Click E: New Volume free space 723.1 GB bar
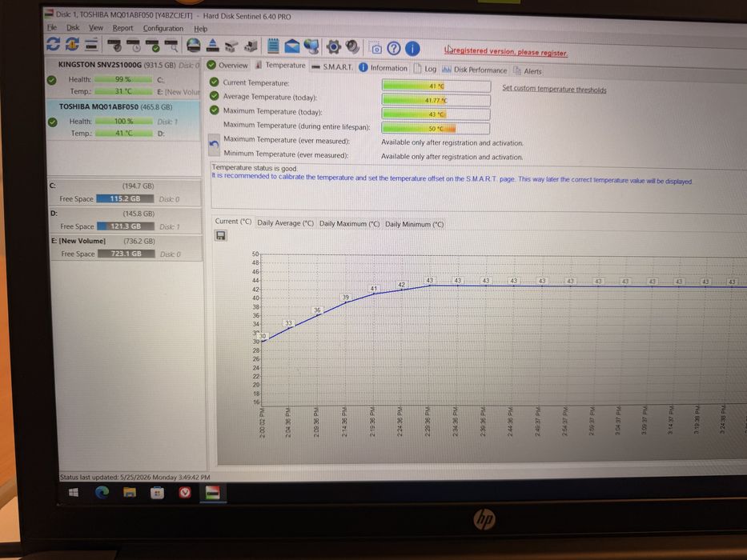Viewport: 747px width, 560px height. pyautogui.click(x=127, y=254)
